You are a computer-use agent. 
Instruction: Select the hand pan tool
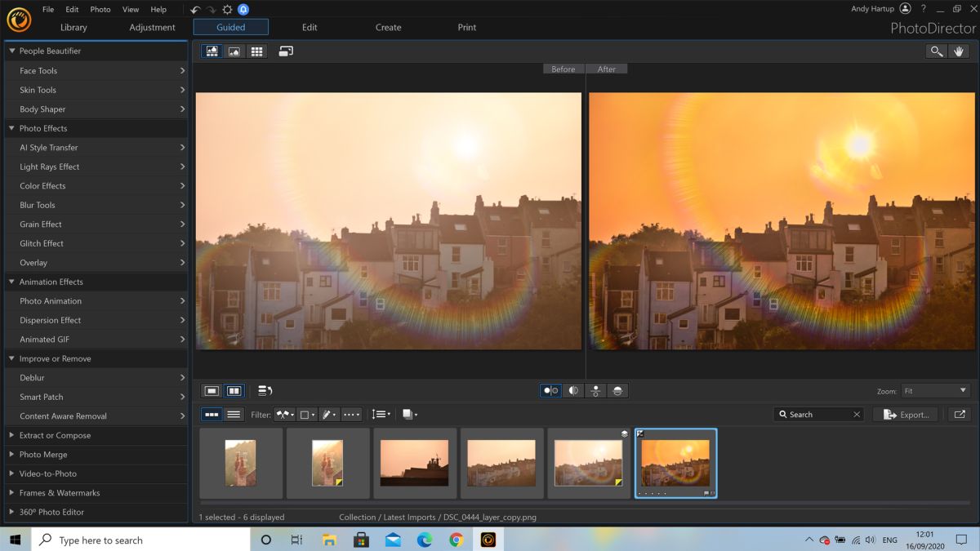point(960,51)
